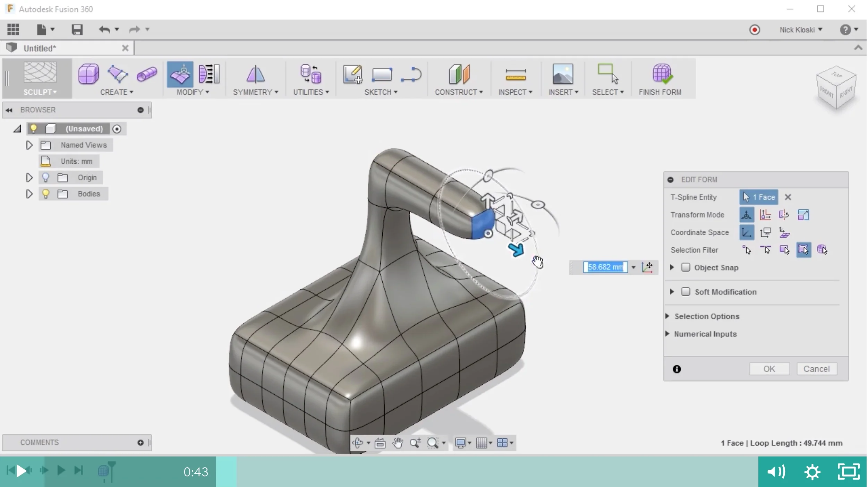
Task: Click the Cancel button in Edit Form
Action: (x=817, y=369)
